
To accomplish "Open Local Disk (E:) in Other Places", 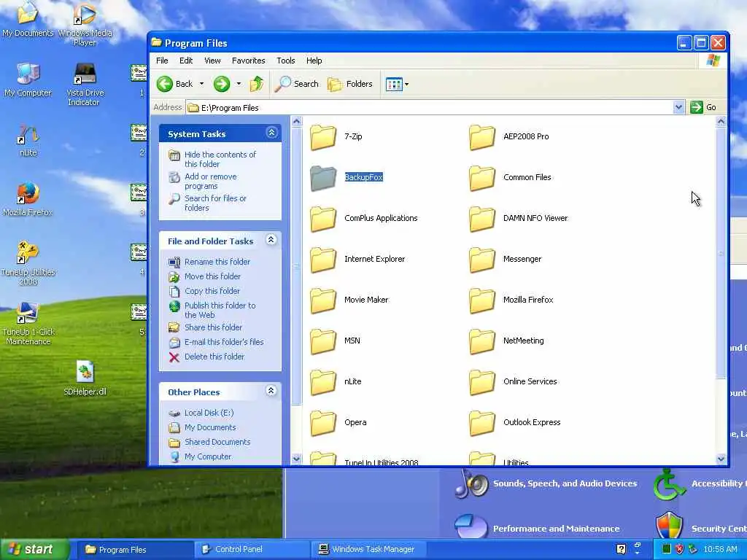I will pos(209,413).
